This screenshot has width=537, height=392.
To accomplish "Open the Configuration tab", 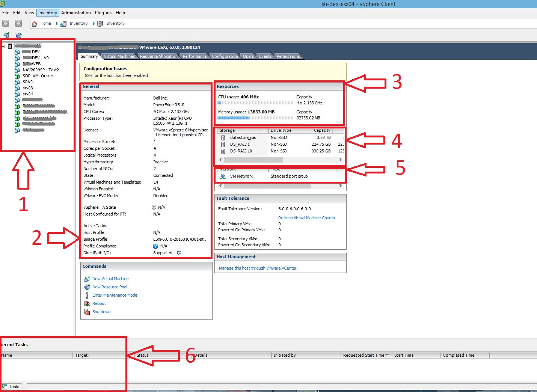I will (x=225, y=56).
